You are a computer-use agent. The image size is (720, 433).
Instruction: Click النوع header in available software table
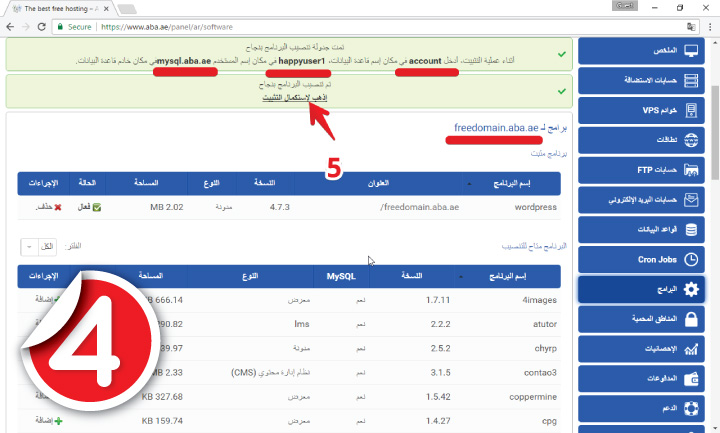pos(250,276)
